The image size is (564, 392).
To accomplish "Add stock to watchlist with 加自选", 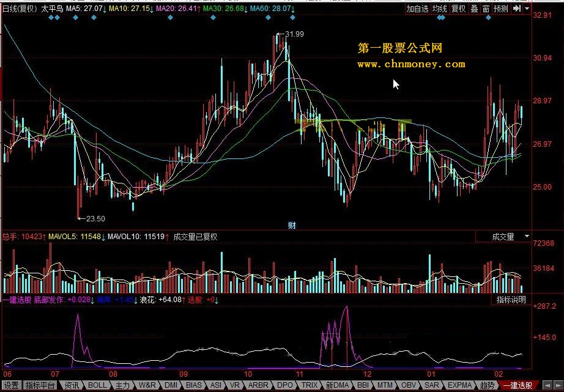I will click(418, 9).
